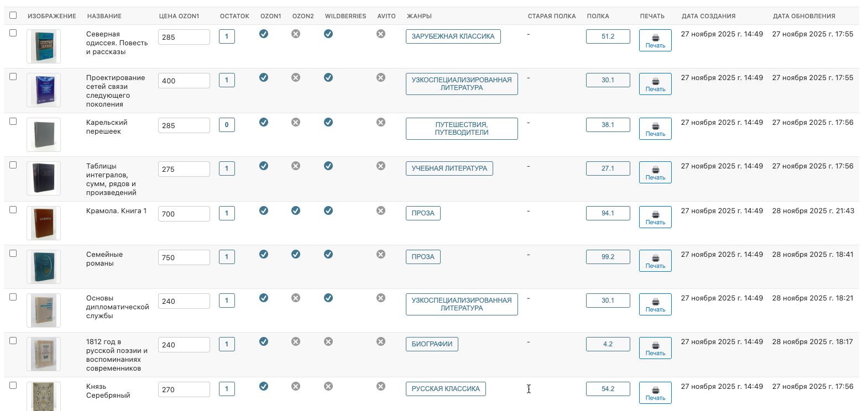Open the Зарубежная классика genre tag
Screen dimensions: 868x411
pos(453,36)
